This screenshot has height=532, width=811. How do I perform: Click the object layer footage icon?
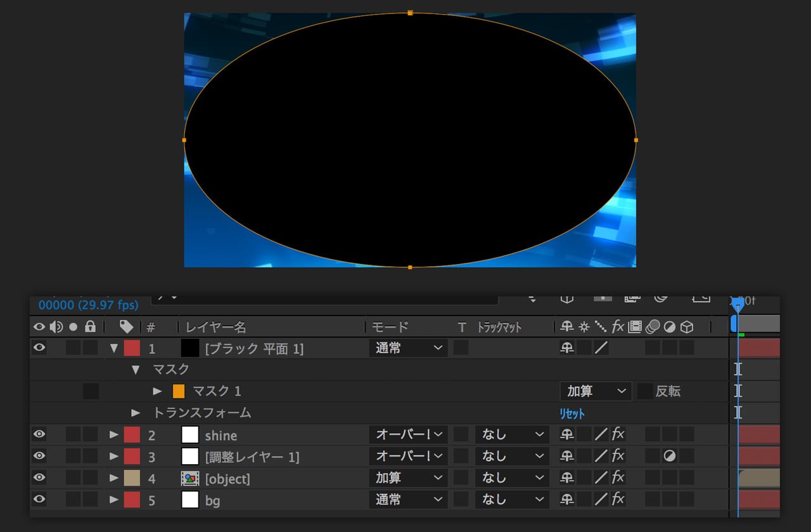coord(190,478)
